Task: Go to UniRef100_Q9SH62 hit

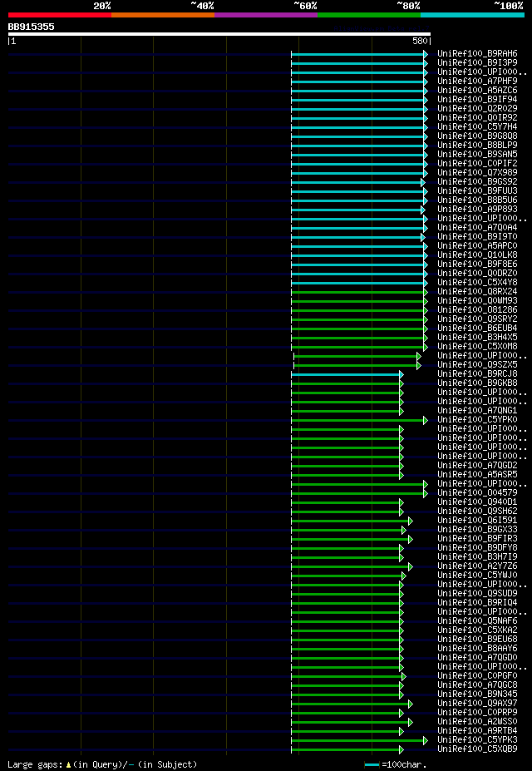Action: tap(477, 512)
